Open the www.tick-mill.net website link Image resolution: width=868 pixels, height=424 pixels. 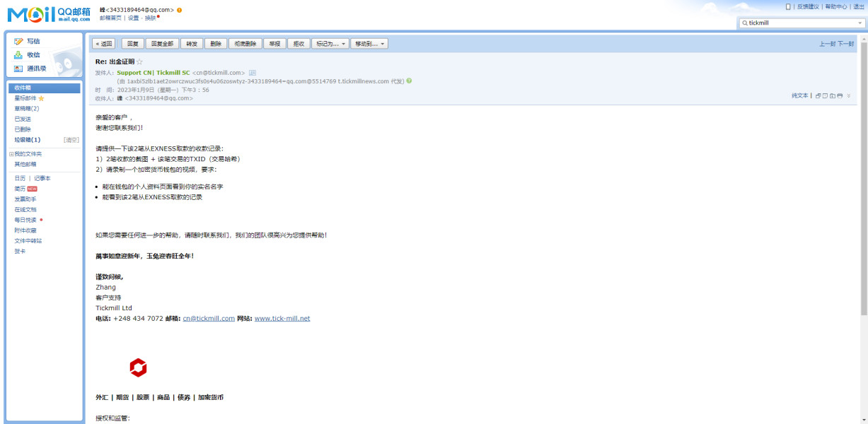pos(282,319)
